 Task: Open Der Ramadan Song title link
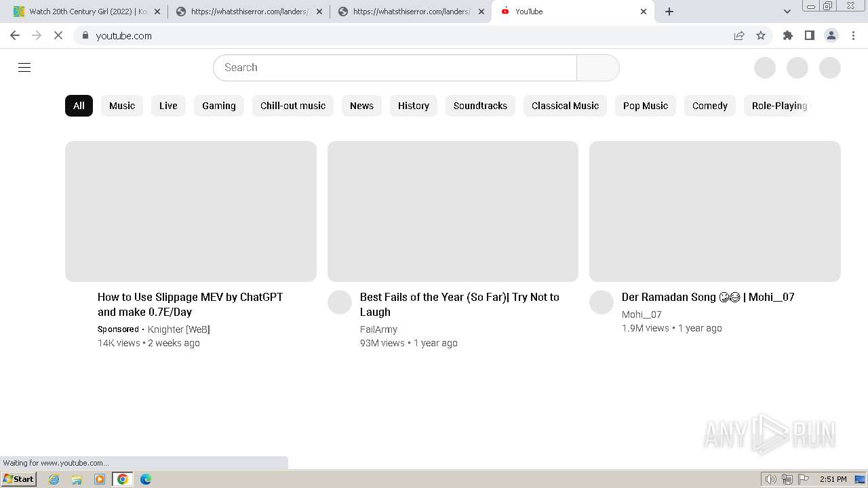click(x=708, y=297)
